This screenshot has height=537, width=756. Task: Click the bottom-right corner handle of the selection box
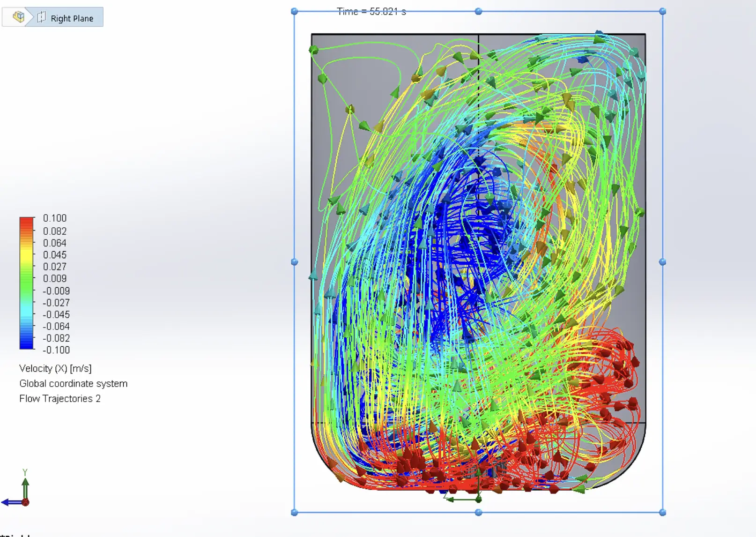[662, 513]
